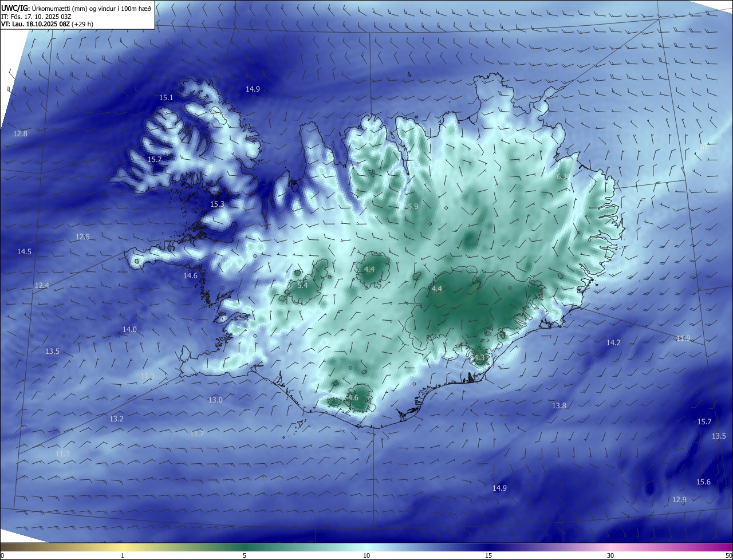Screen dimensions: 733x560
Task: Click the initial time line 'IT: Fös. 17. 10. 2025 03Z'
Action: coord(36,17)
